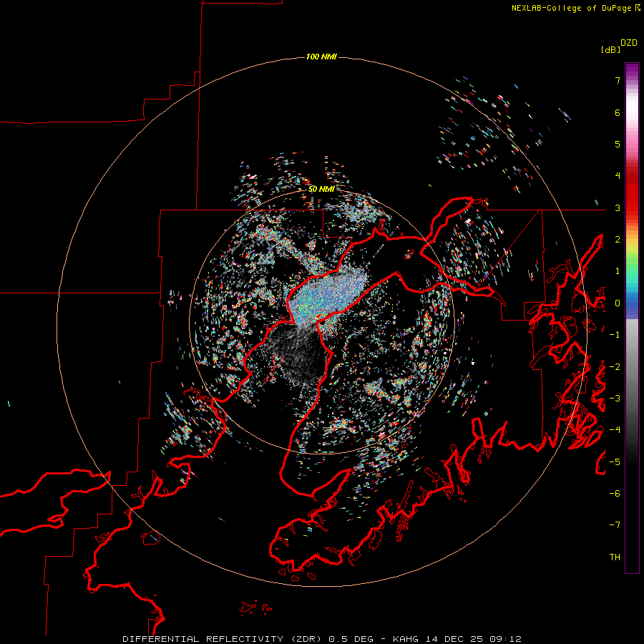
Task: Click the 0 value on the color scale
Action: click(x=618, y=303)
